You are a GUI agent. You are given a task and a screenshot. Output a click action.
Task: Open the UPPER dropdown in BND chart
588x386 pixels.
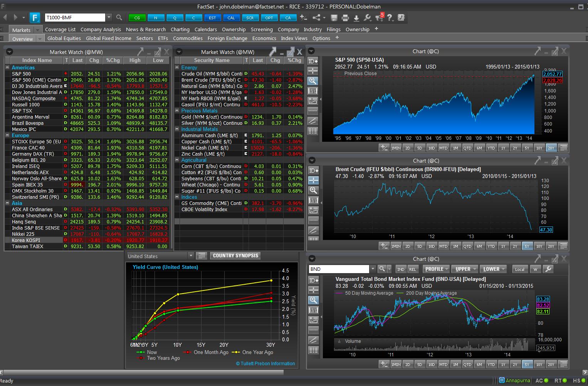pos(465,269)
